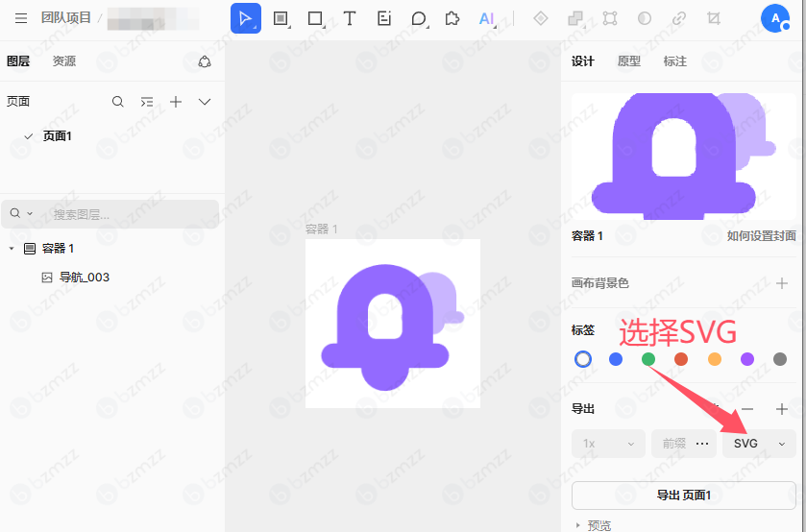Collapse the pages list chevron
806x532 pixels.
coord(205,102)
